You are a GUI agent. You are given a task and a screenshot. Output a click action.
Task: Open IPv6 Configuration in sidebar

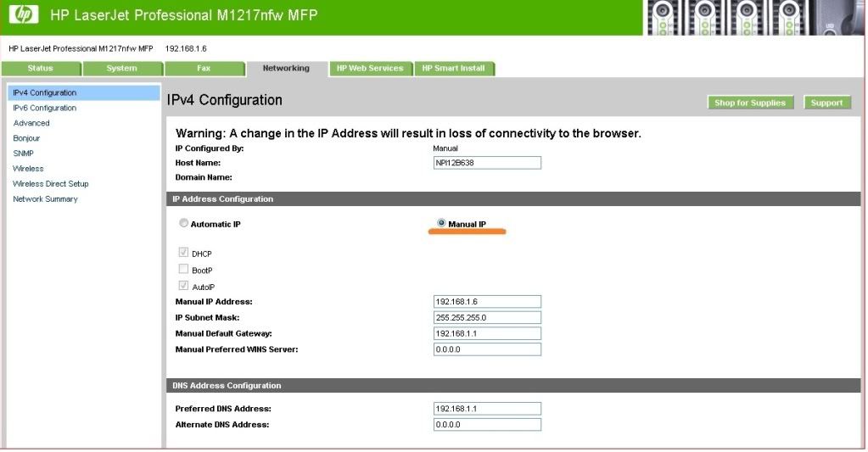click(45, 108)
